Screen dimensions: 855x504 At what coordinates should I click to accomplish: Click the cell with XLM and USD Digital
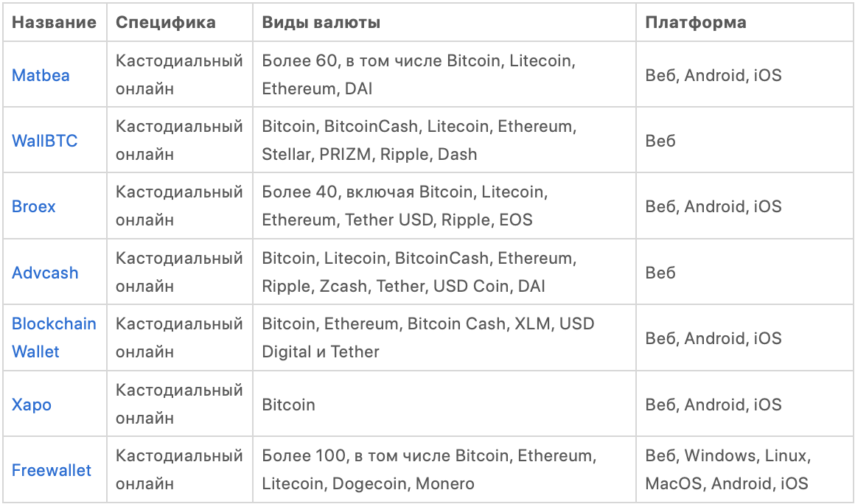click(427, 337)
